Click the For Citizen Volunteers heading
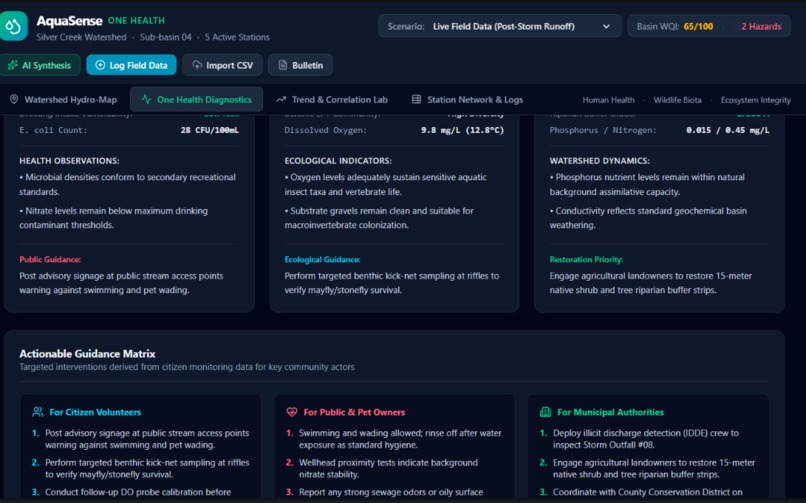806x503 pixels. click(x=95, y=412)
